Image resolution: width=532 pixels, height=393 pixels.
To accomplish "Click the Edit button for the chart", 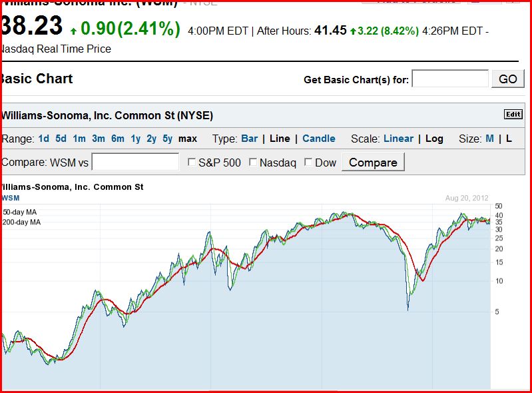I will pyautogui.click(x=513, y=115).
